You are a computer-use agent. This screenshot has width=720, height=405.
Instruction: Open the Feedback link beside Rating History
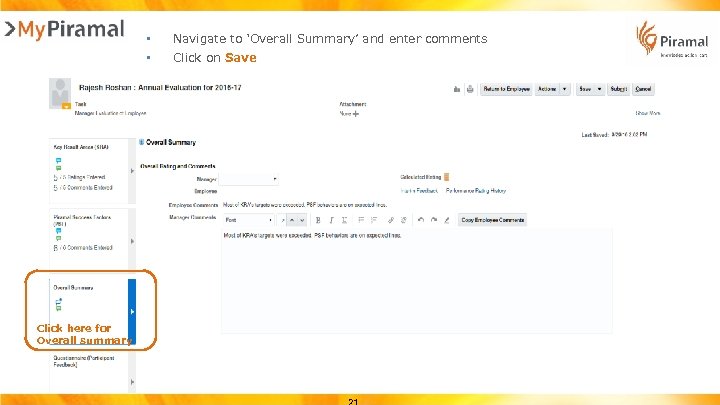[x=419, y=191]
